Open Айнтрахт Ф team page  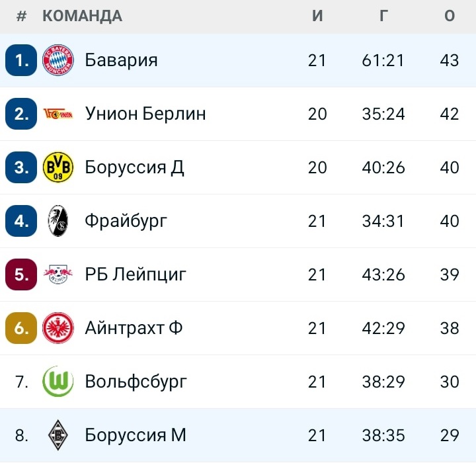tap(134, 328)
